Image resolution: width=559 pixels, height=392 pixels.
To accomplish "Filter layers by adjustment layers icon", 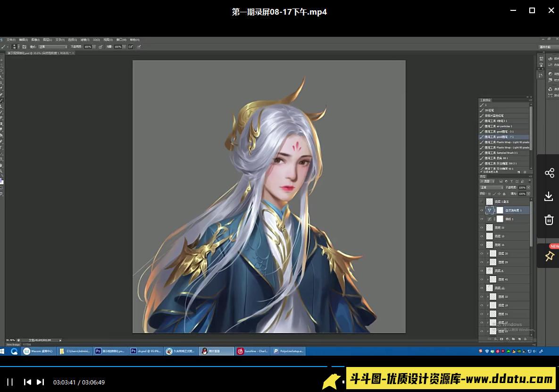I will (x=506, y=182).
